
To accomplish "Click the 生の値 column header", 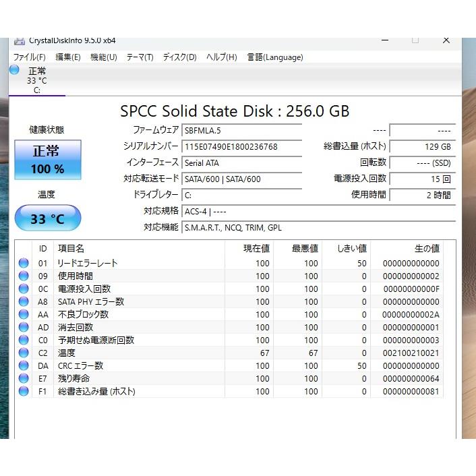I will 407,248.
